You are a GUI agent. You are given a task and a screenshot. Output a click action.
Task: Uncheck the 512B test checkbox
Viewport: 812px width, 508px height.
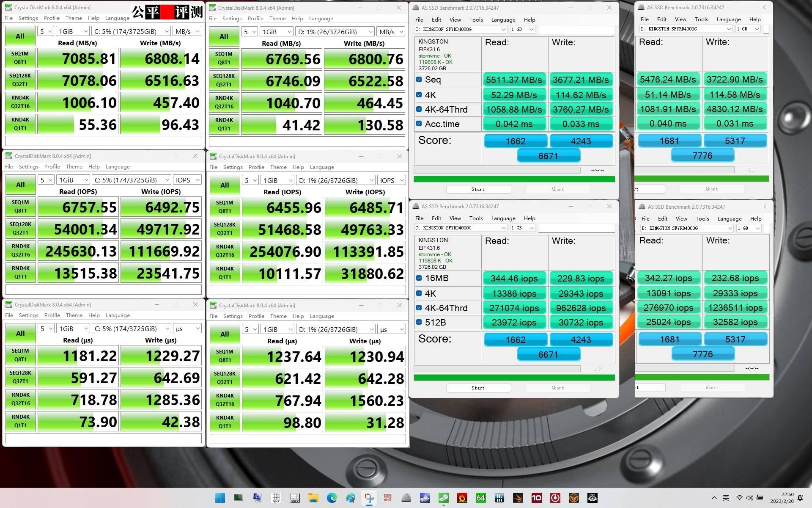(419, 322)
